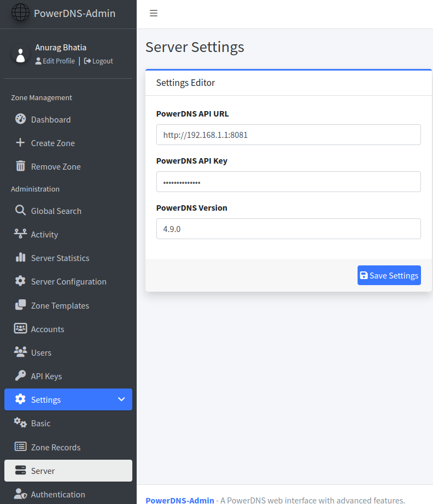Click the Remove Zone trash icon

pos(20,166)
